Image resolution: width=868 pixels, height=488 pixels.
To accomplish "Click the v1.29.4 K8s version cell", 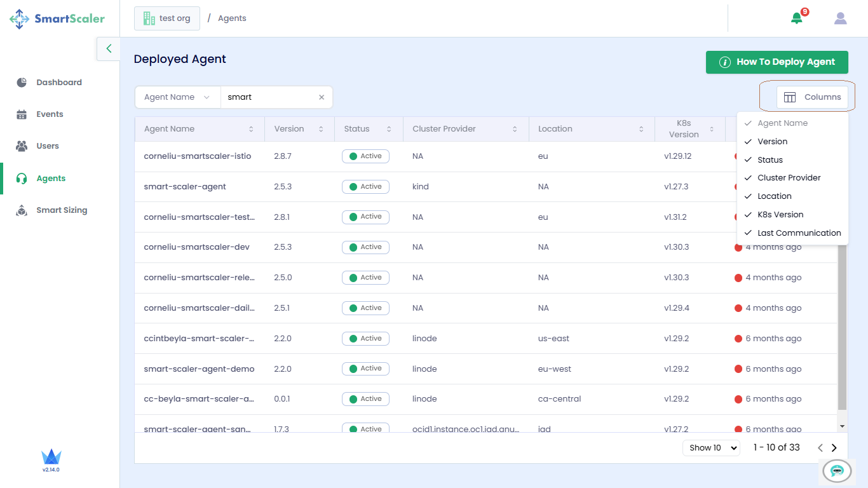I will pyautogui.click(x=677, y=308).
